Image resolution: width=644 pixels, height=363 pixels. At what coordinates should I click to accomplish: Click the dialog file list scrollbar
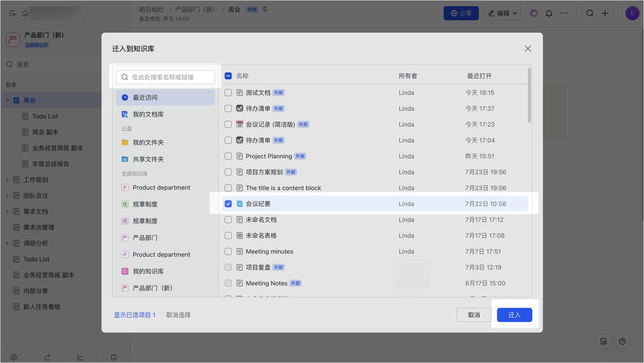tap(529, 95)
